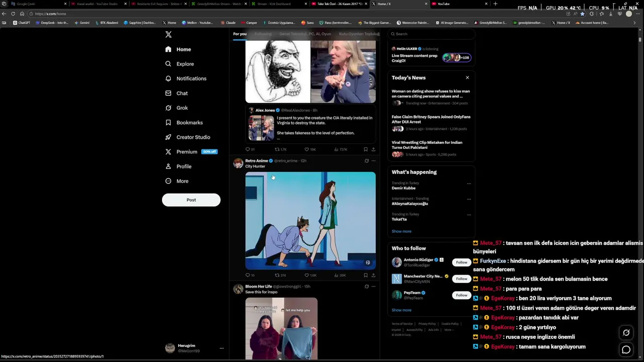Open Chat messages in the sidebar

tap(177, 93)
